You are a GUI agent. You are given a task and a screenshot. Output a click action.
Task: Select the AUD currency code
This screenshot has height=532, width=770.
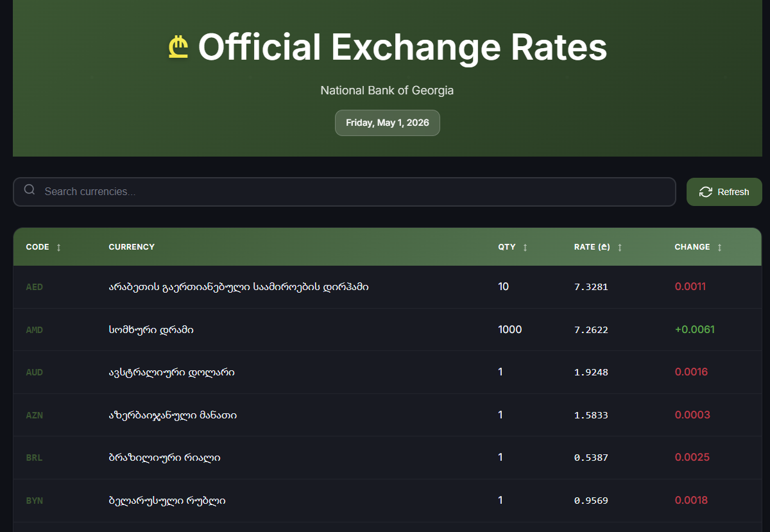pos(35,372)
